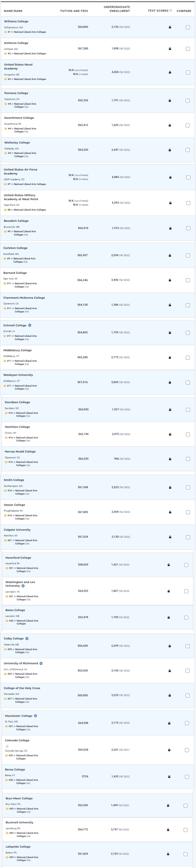Open United States Naval Academy page
This screenshot has height=868, width=196.
pos(18,66)
